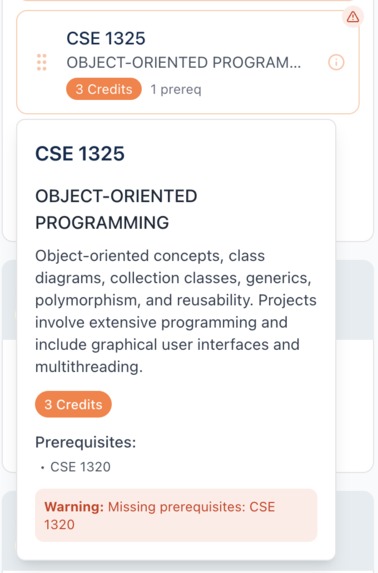Click the red warning triangle icon on card

click(x=353, y=17)
